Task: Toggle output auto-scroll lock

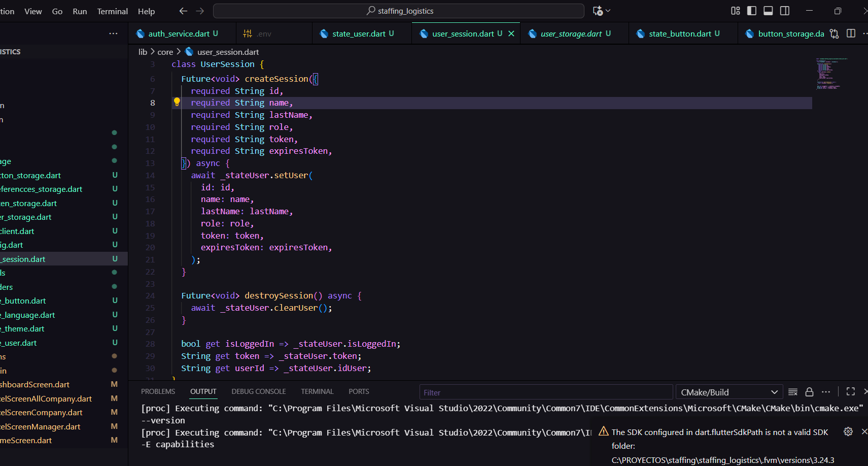Action: point(810,392)
